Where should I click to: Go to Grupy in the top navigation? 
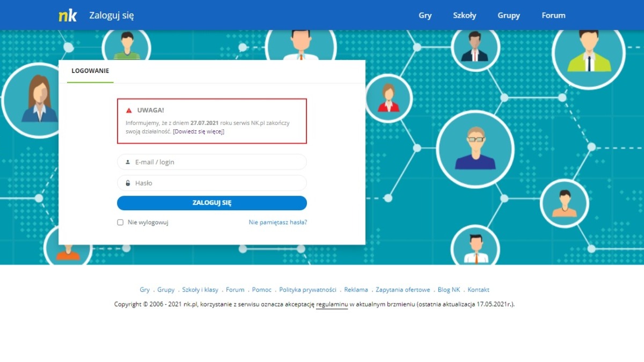508,16
